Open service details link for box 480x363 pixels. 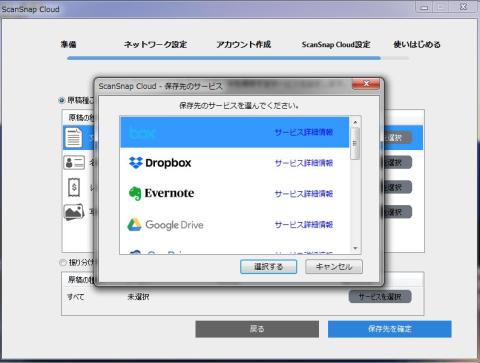(x=304, y=132)
